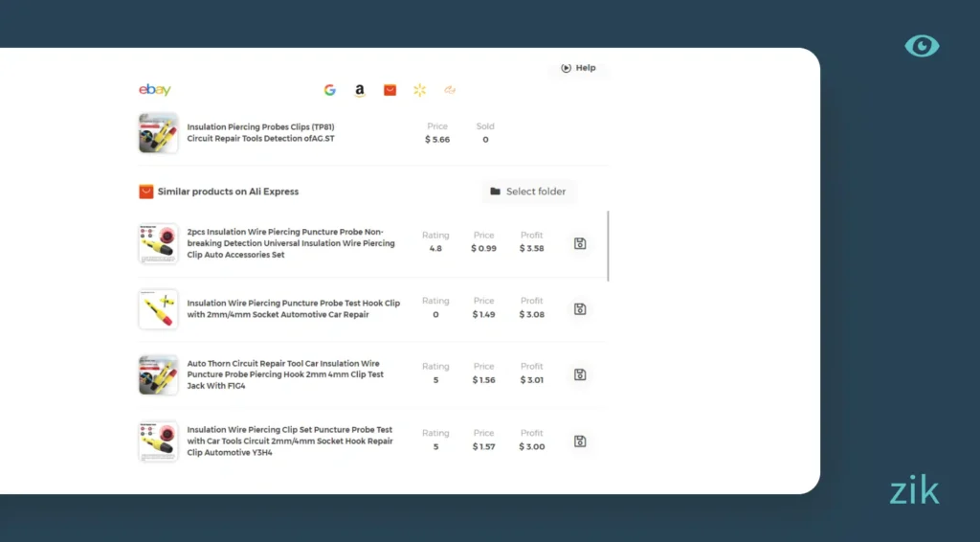Screen dimensions: 980x542
Task: Click the eBay logo
Action: click(155, 90)
